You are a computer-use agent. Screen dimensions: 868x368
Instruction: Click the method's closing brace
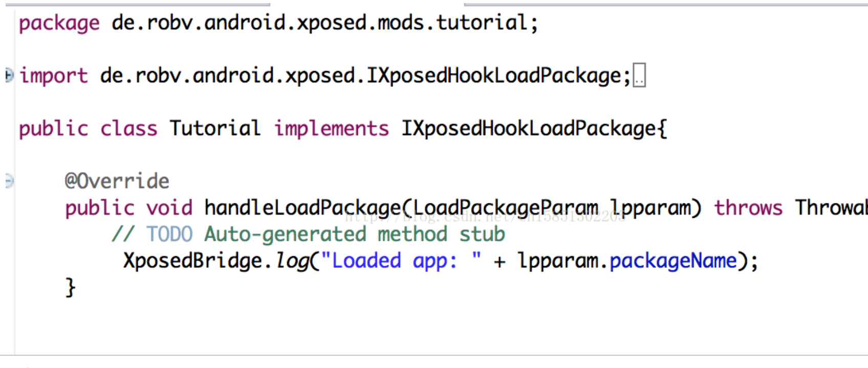click(71, 287)
